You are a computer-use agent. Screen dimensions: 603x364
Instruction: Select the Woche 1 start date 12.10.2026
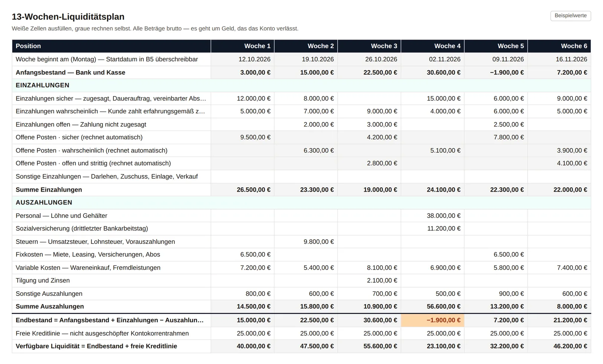(242, 59)
